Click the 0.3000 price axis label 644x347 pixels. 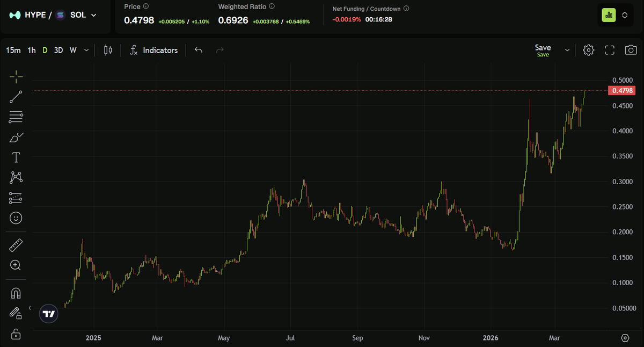point(622,182)
